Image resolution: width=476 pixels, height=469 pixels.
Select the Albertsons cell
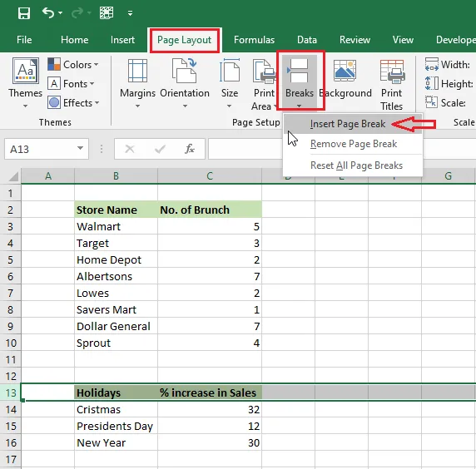pyautogui.click(x=116, y=276)
